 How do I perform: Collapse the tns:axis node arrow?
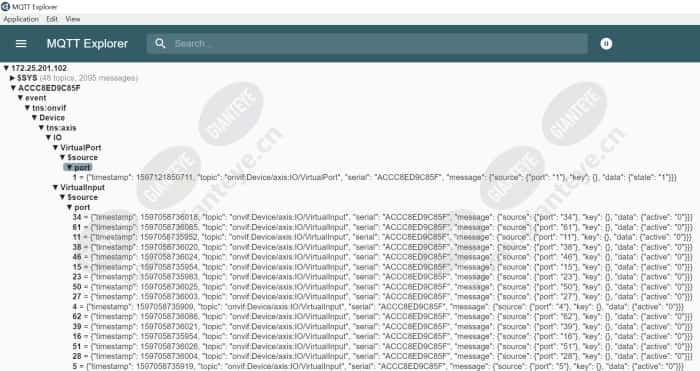pyautogui.click(x=42, y=128)
